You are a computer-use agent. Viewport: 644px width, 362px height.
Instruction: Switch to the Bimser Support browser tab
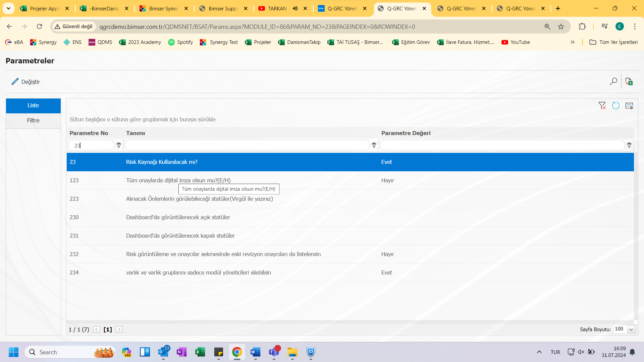coord(223,9)
